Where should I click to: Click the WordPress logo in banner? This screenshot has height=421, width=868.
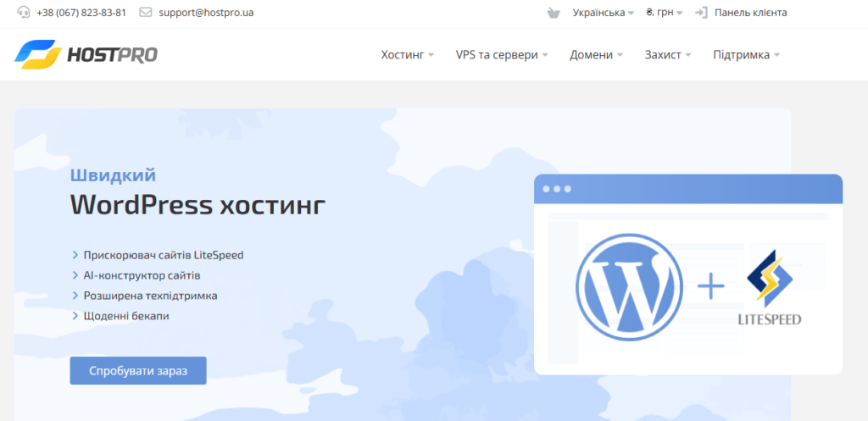coord(628,288)
